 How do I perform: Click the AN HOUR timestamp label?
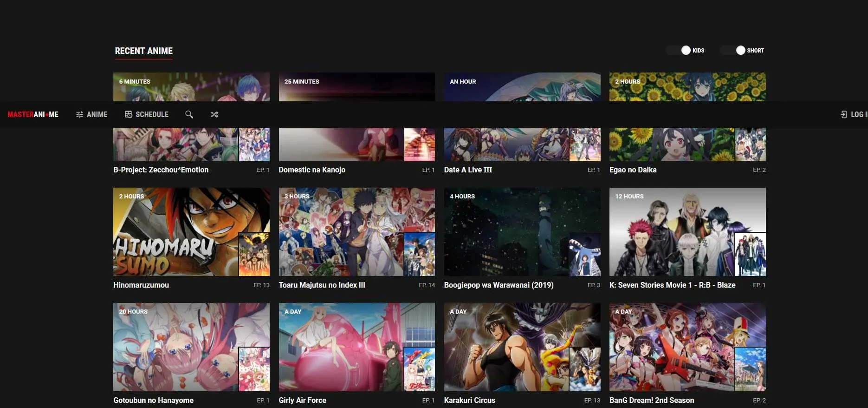click(x=463, y=82)
